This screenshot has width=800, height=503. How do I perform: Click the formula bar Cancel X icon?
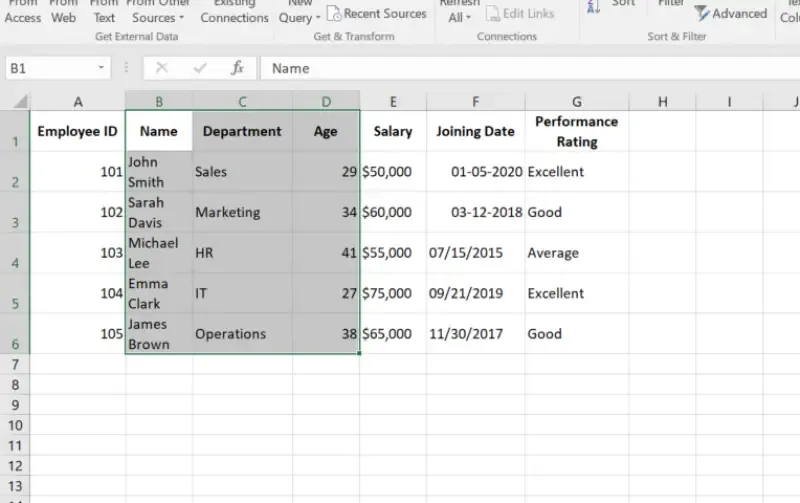pyautogui.click(x=162, y=68)
